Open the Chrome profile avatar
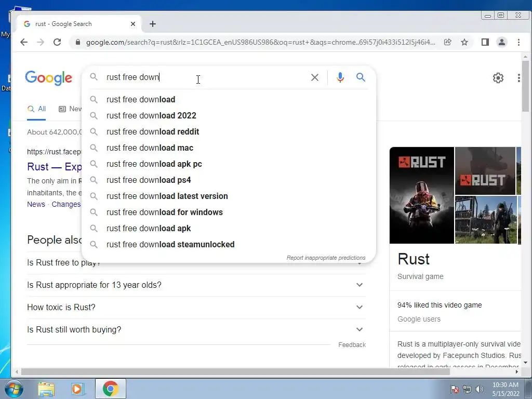This screenshot has width=532, height=399. (501, 42)
